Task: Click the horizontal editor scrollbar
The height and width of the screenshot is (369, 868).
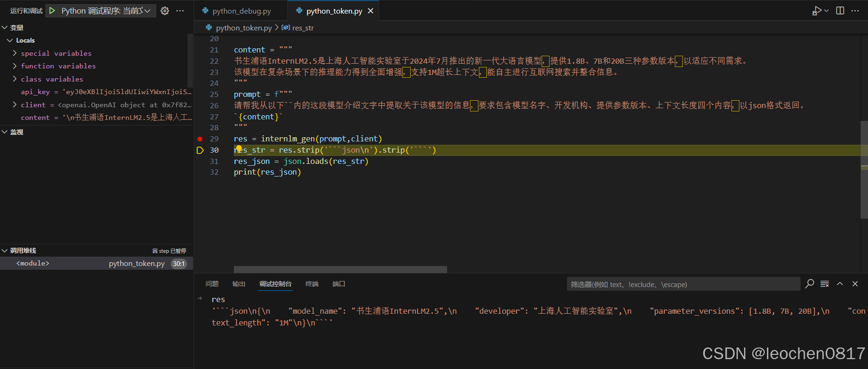Action: point(340,269)
